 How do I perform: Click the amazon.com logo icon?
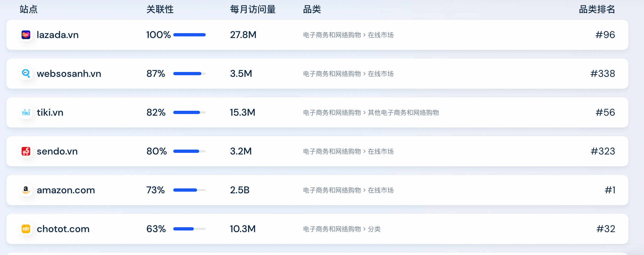(26, 190)
